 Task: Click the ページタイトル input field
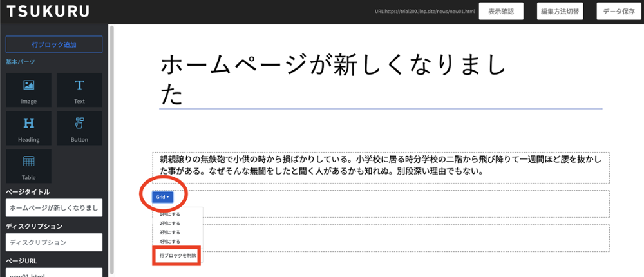point(54,208)
